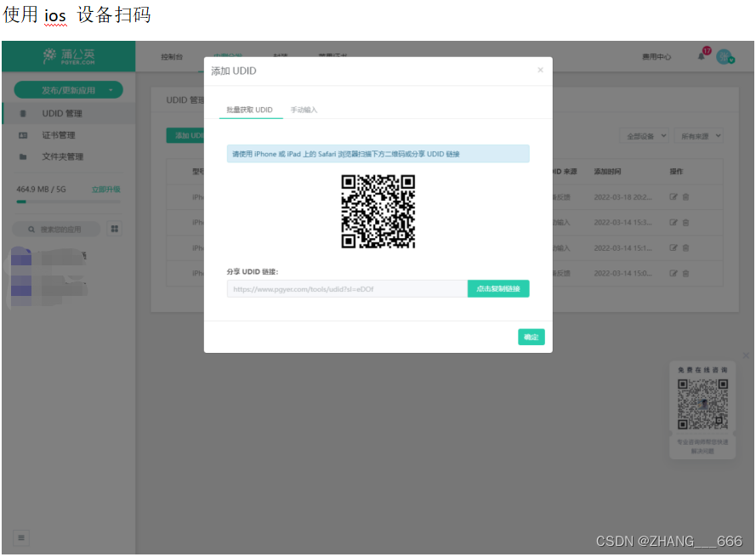Viewport: 756px width, 557px height.
Task: Close the 免费在线咨询 floating widget
Action: [x=746, y=355]
